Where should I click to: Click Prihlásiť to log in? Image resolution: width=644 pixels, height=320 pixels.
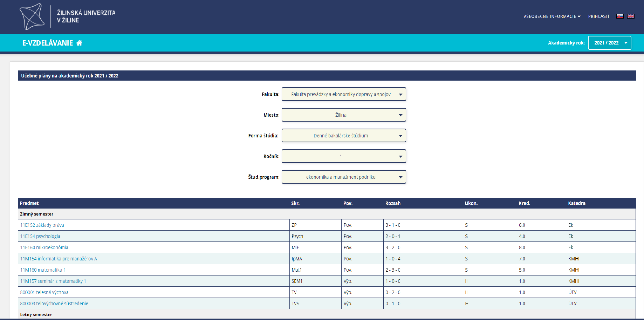(x=598, y=16)
